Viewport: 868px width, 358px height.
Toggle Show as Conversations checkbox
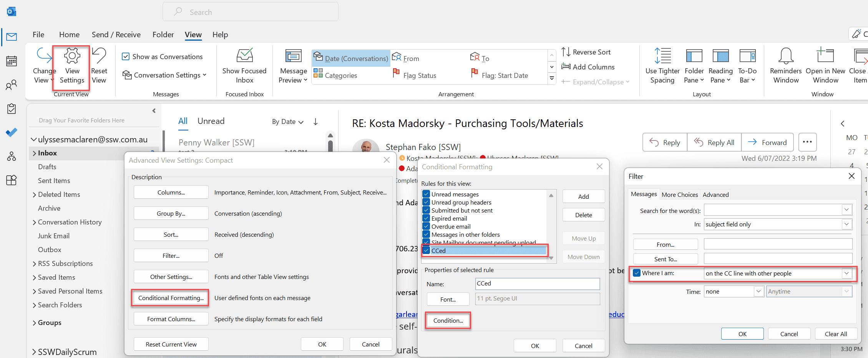pyautogui.click(x=126, y=56)
